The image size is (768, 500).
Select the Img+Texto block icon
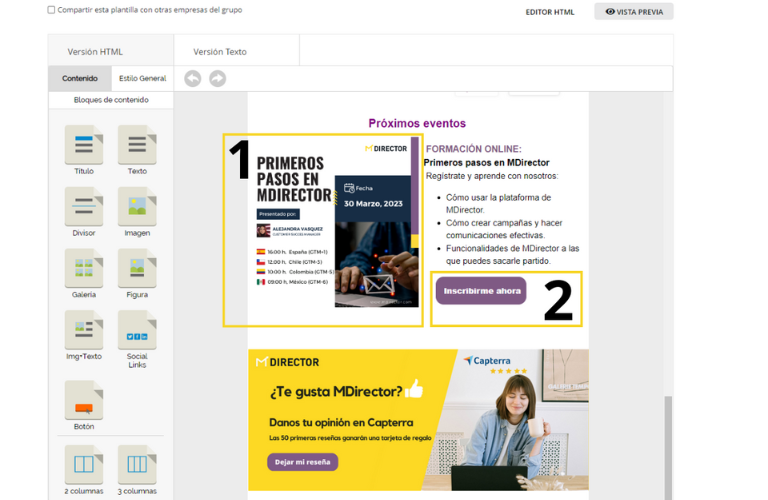pos(84,330)
